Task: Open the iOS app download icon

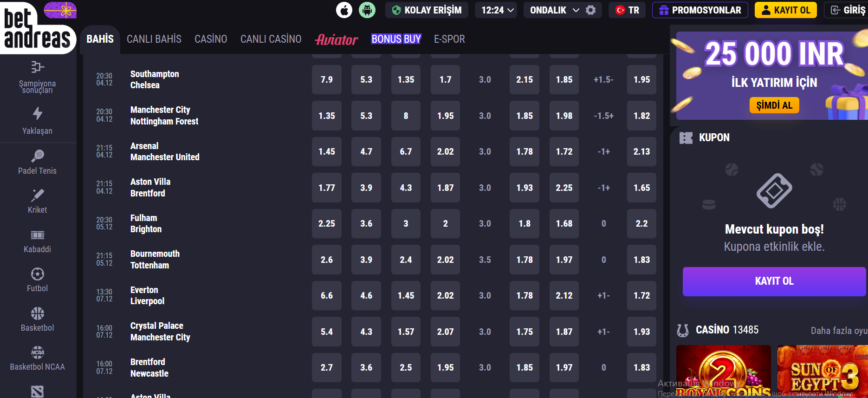Action: click(x=344, y=10)
